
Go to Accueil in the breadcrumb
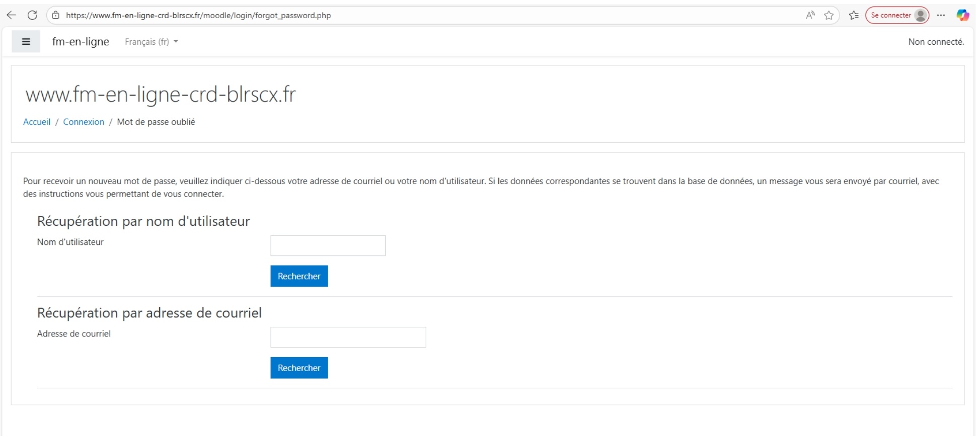(x=37, y=122)
